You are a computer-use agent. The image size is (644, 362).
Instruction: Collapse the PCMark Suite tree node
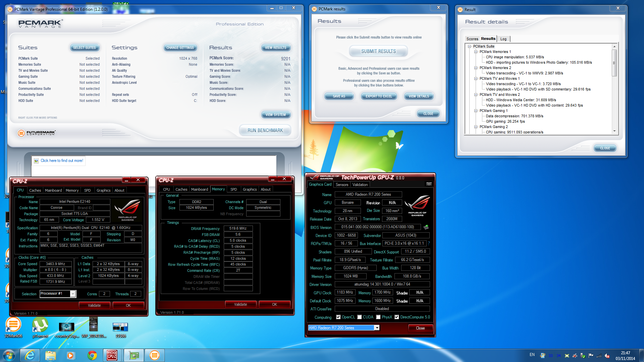(470, 47)
